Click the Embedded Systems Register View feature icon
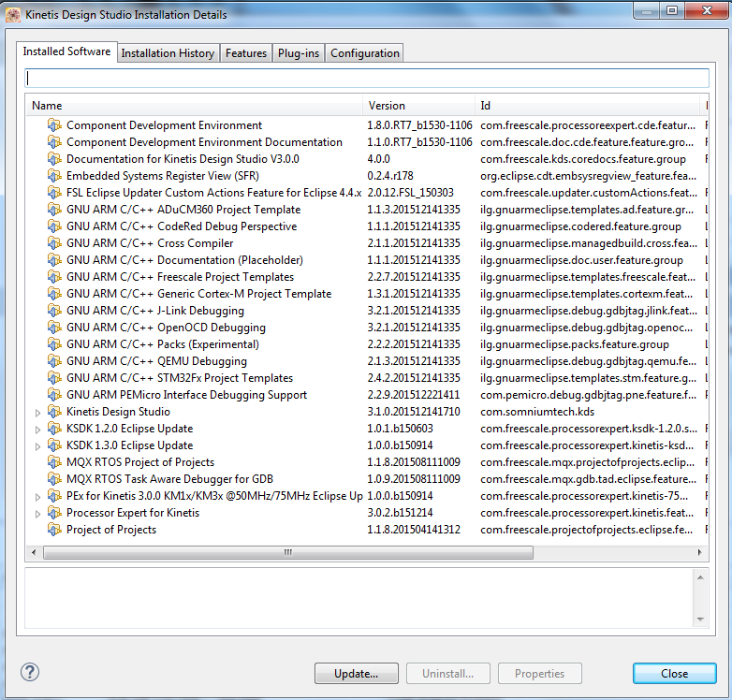 54,175
